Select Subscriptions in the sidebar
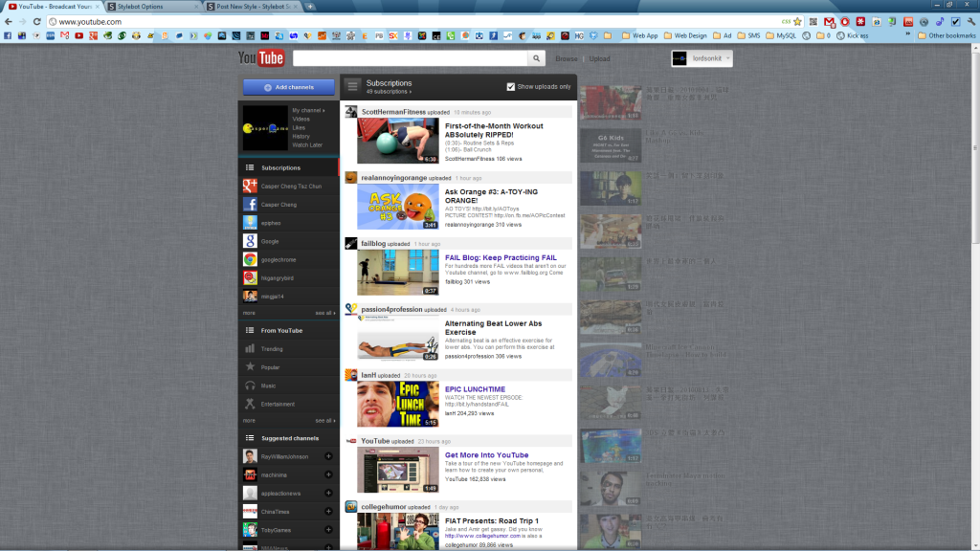Image resolution: width=980 pixels, height=551 pixels. click(x=289, y=167)
